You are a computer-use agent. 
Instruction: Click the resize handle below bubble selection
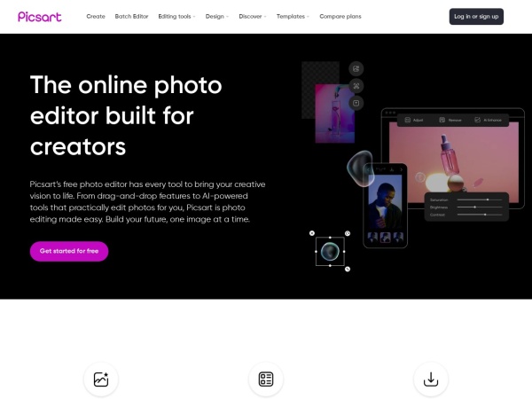[x=348, y=269]
